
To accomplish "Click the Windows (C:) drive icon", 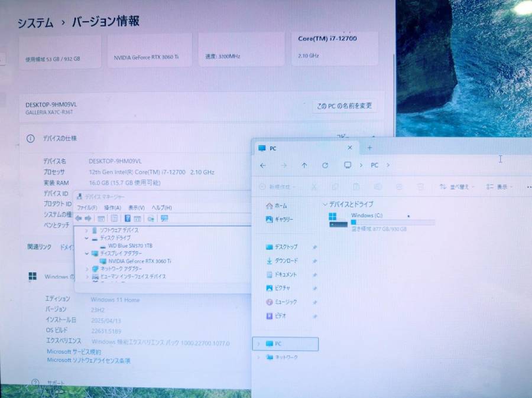I will (x=338, y=220).
